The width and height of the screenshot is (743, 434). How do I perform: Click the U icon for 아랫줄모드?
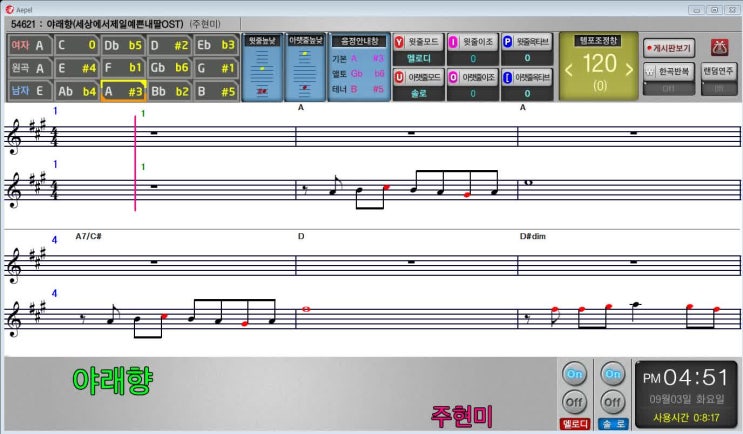tap(400, 77)
